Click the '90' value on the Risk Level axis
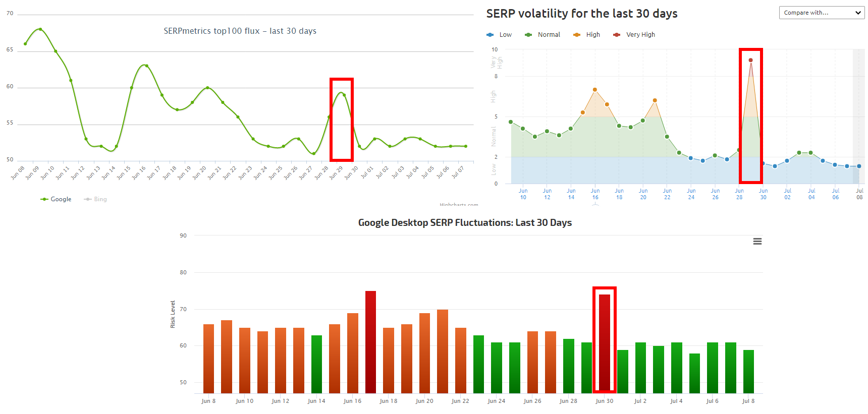The width and height of the screenshot is (868, 414). coord(183,235)
